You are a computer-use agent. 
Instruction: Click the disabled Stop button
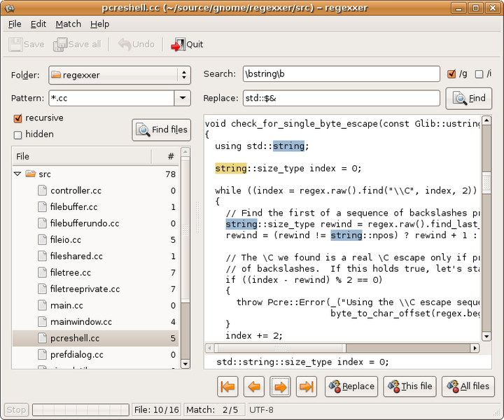[16, 410]
